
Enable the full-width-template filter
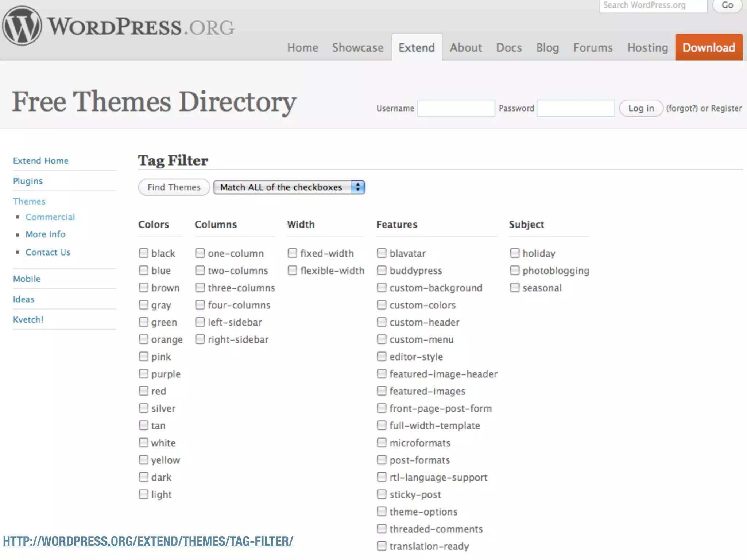tap(382, 425)
